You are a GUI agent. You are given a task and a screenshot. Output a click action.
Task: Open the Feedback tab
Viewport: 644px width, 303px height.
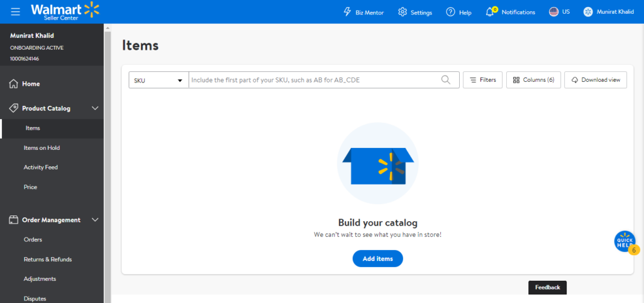[548, 287]
